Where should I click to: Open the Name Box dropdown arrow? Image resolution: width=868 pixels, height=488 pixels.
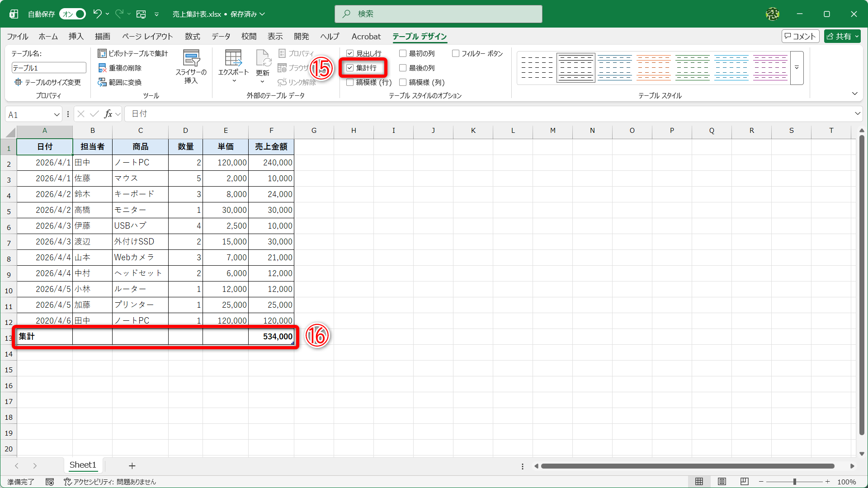(x=57, y=115)
